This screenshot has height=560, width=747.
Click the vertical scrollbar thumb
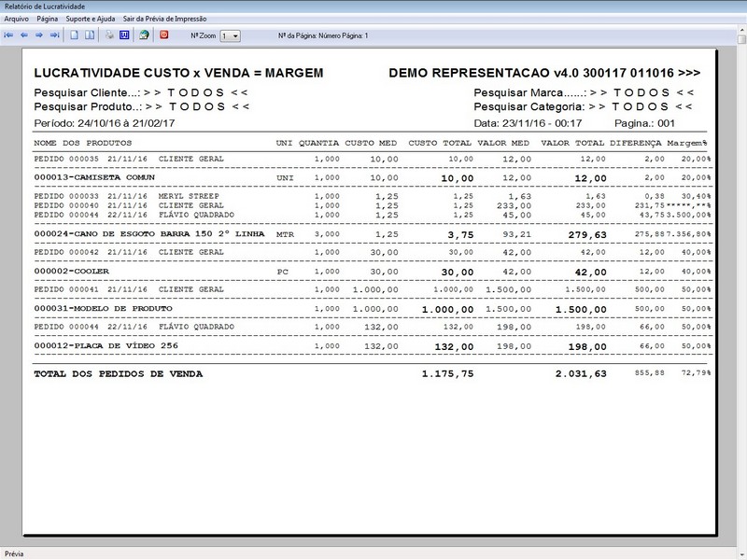click(x=741, y=39)
